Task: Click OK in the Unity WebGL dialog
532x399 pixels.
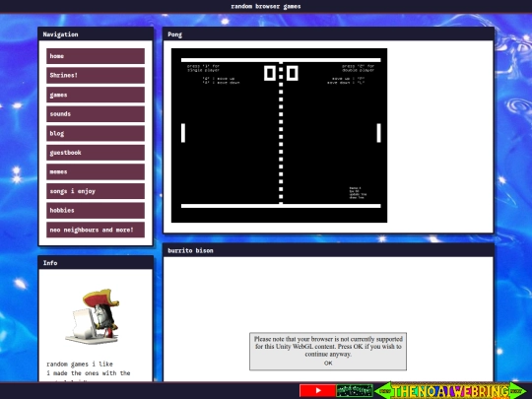Action: [328, 363]
